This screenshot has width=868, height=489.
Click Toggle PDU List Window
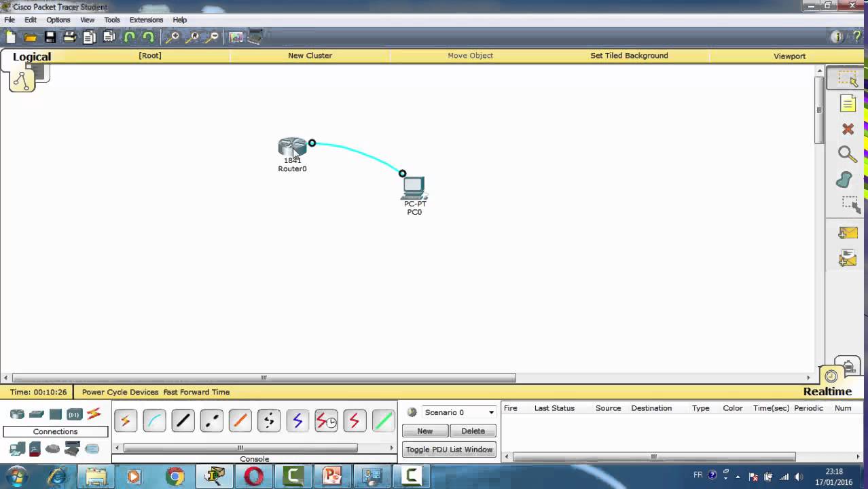click(449, 450)
